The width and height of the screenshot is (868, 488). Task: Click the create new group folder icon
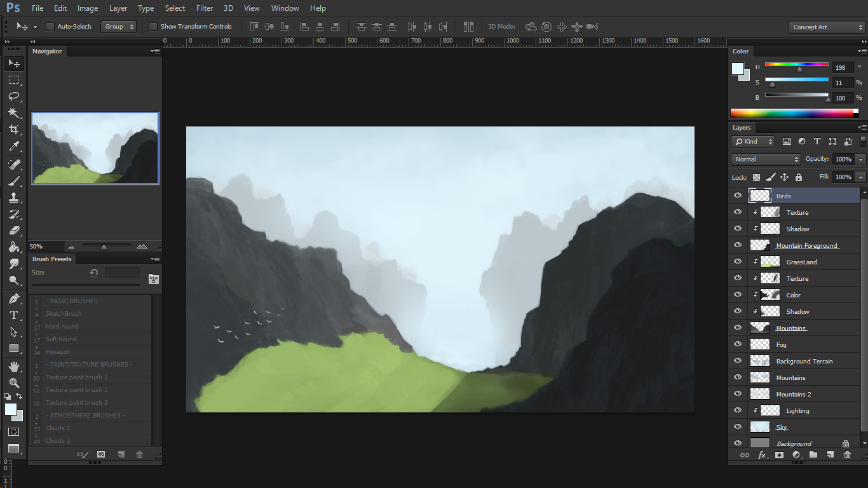[x=813, y=455]
